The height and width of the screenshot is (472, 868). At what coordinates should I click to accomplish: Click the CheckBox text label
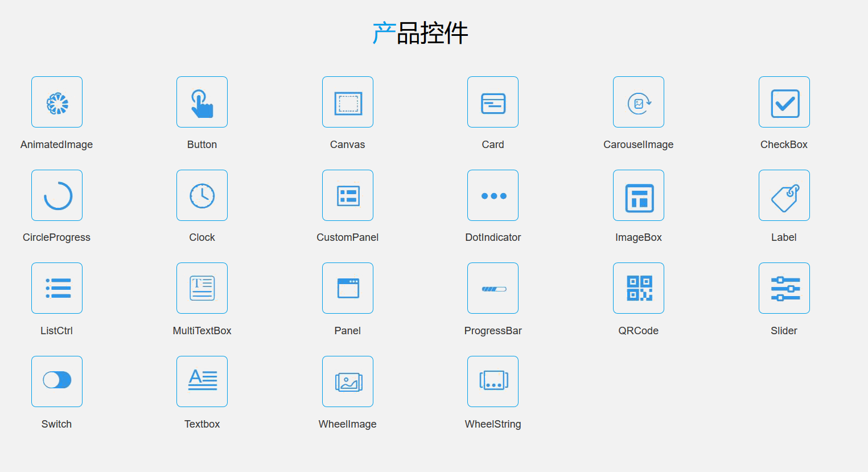[x=784, y=145]
